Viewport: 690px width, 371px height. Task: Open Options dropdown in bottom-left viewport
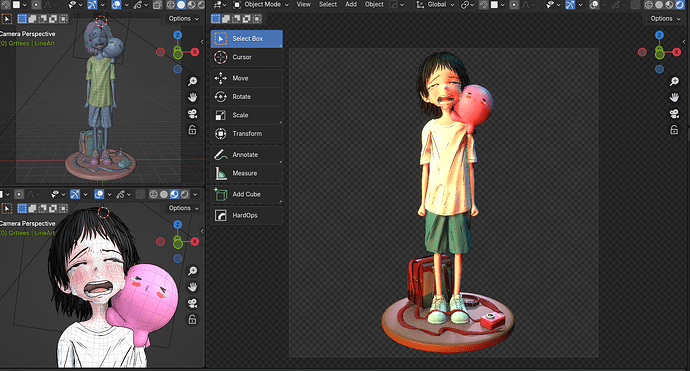(184, 208)
